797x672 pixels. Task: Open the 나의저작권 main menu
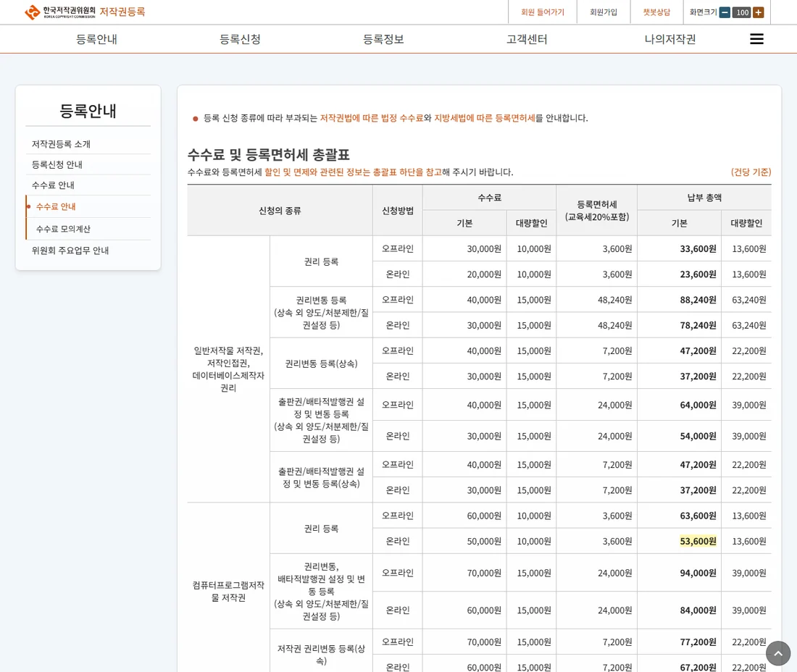coord(670,39)
